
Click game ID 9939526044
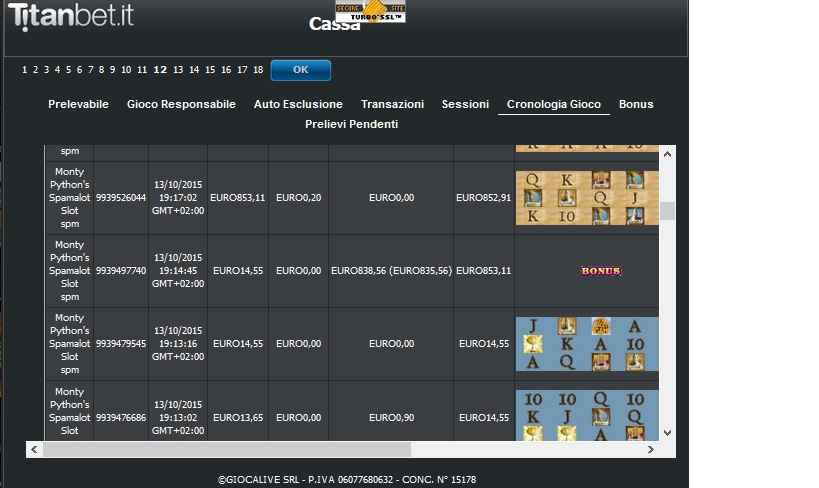pos(121,197)
